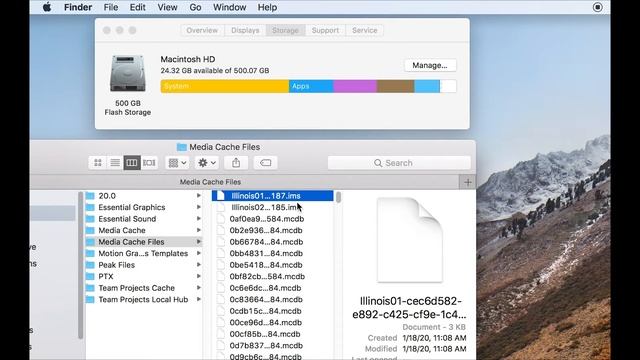Switch Finder to cover flow view
Screen dimensions: 640x360
pyautogui.click(x=149, y=163)
